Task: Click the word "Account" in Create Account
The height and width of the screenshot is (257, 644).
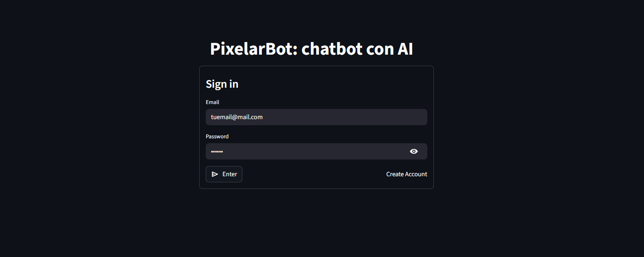Action: click(x=416, y=174)
